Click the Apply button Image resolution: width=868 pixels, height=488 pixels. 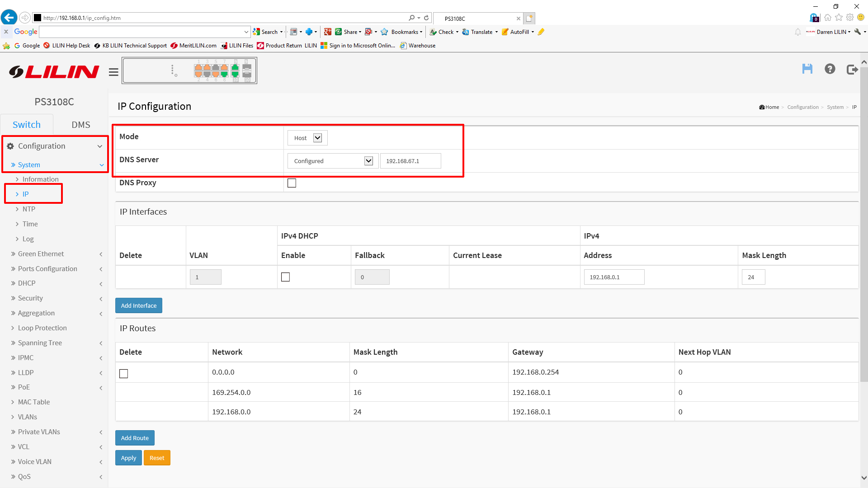pyautogui.click(x=128, y=458)
